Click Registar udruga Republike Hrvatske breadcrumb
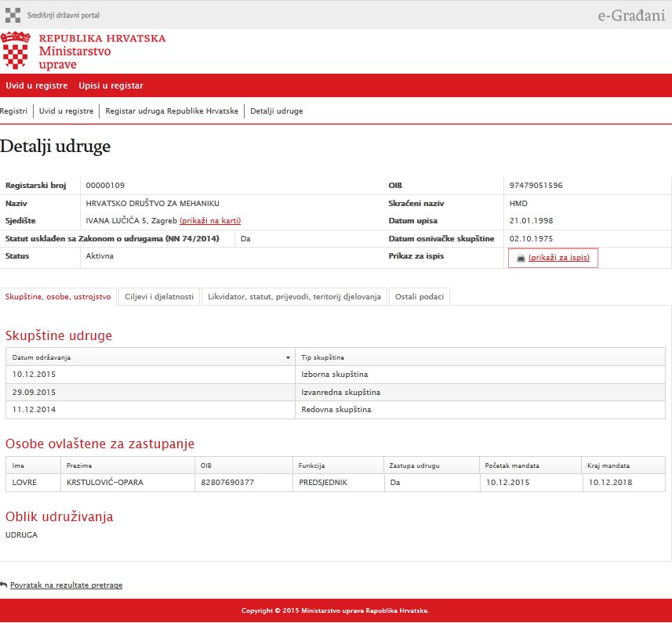This screenshot has width=672, height=623. click(x=172, y=111)
